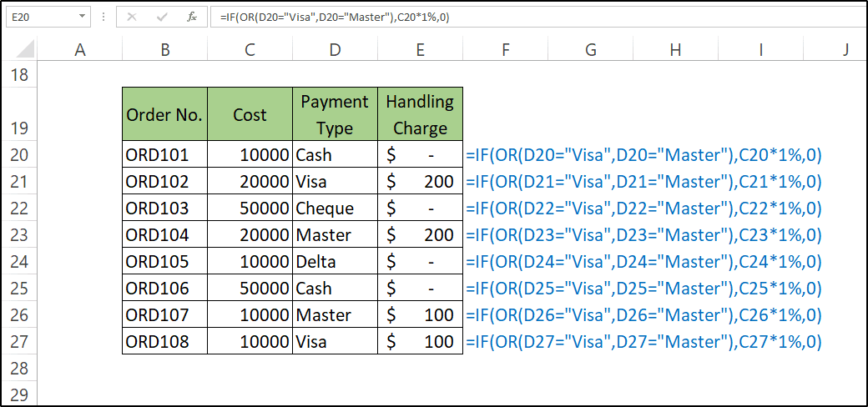Viewport: 868px width, 407px height.
Task: Click the Order No. header cell
Action: [165, 114]
